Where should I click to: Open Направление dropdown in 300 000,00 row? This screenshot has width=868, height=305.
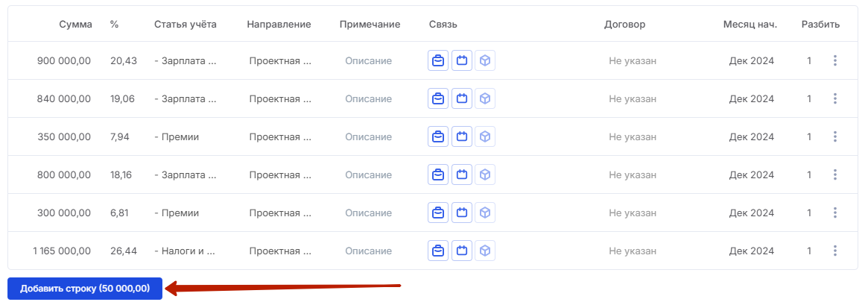280,213
